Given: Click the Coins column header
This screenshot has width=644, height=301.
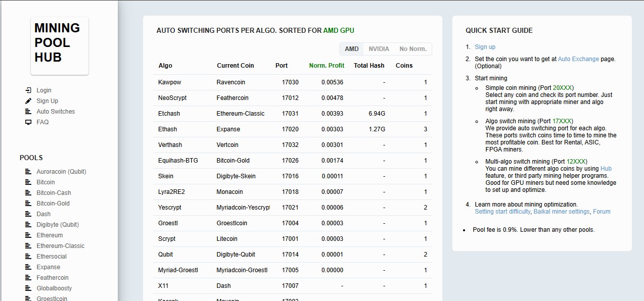Looking at the screenshot, I should [x=404, y=65].
